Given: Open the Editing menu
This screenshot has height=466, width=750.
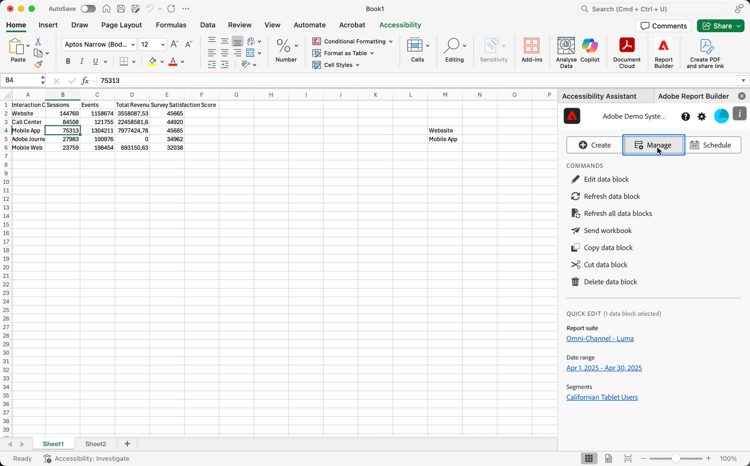Looking at the screenshot, I should [454, 50].
